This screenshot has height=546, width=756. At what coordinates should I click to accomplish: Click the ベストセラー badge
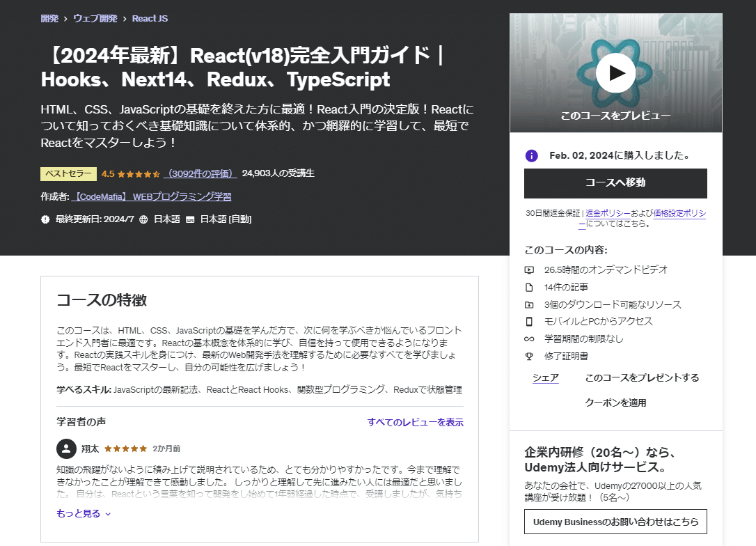pos(68,174)
